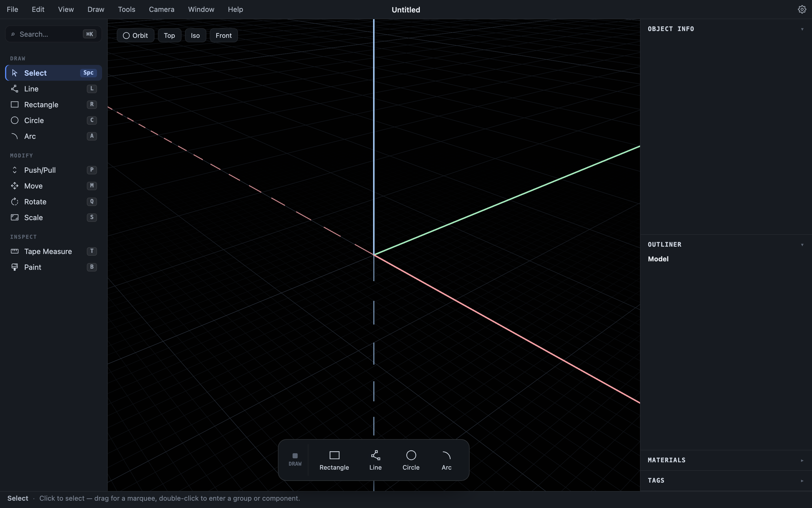Click the Select label in status bar

18,498
